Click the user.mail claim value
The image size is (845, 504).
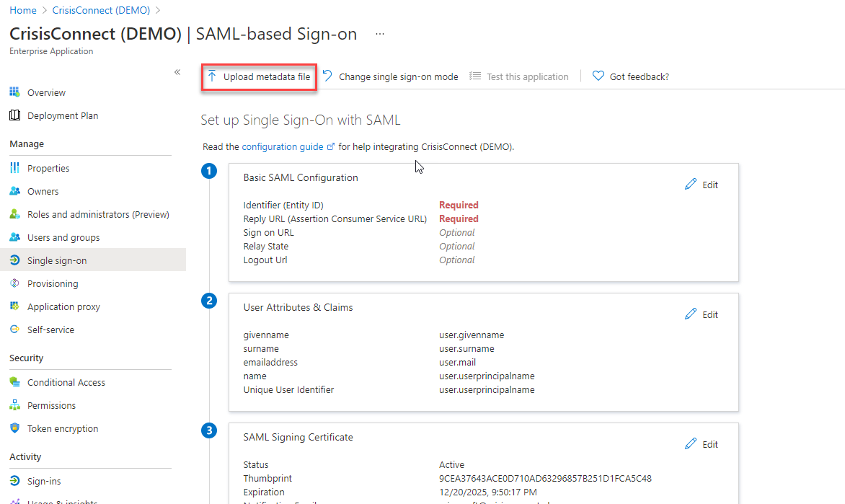click(458, 362)
